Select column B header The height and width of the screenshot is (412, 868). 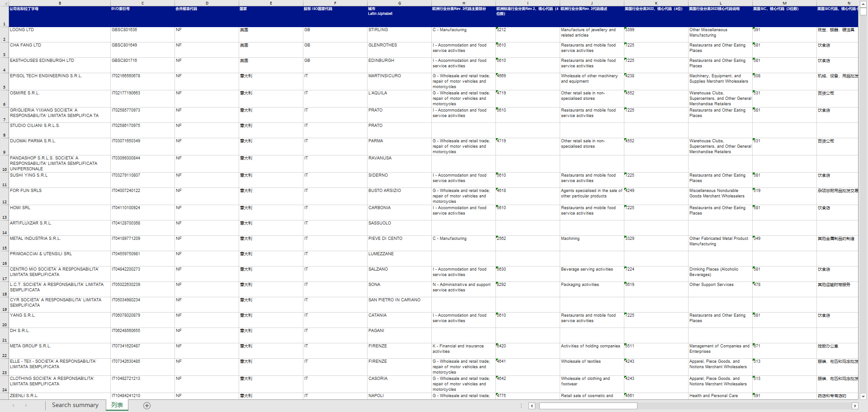(x=60, y=3)
